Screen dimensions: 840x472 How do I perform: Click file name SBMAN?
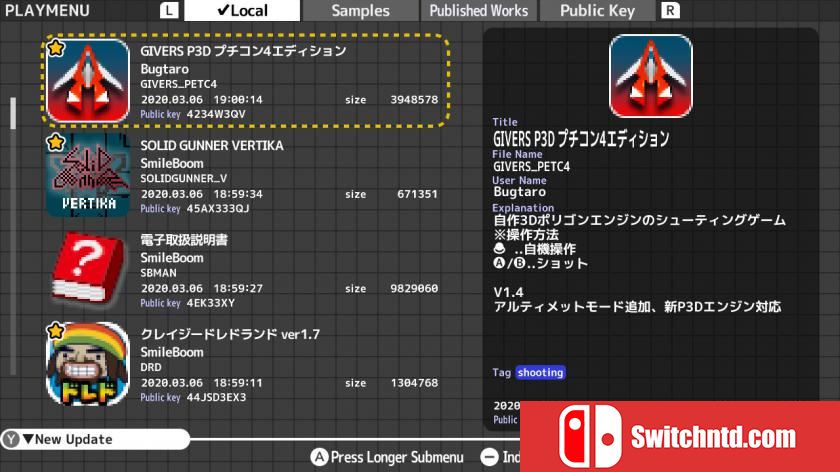[158, 273]
